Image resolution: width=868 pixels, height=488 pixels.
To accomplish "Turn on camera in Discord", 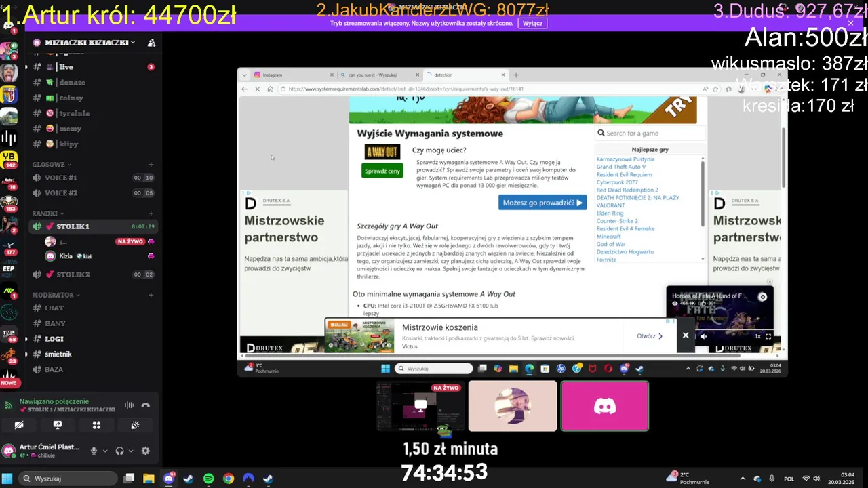I will (x=19, y=425).
